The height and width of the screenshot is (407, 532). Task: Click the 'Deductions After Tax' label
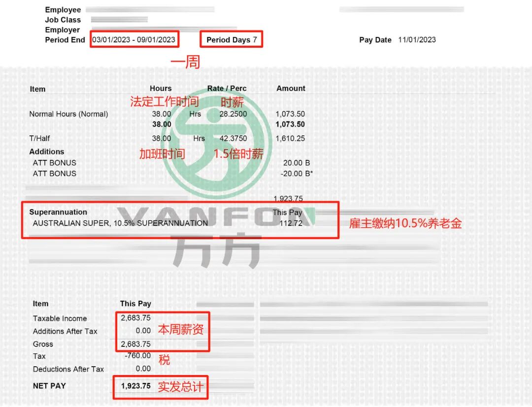pos(68,370)
